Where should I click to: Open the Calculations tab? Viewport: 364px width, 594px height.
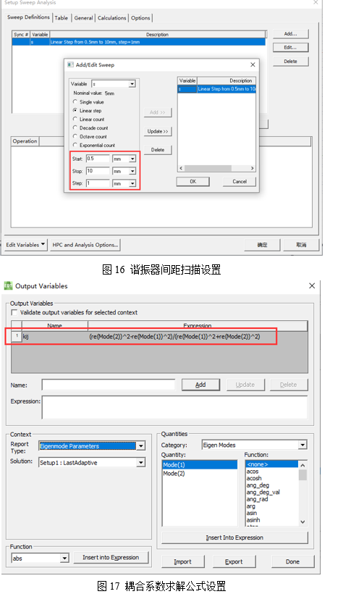[111, 18]
